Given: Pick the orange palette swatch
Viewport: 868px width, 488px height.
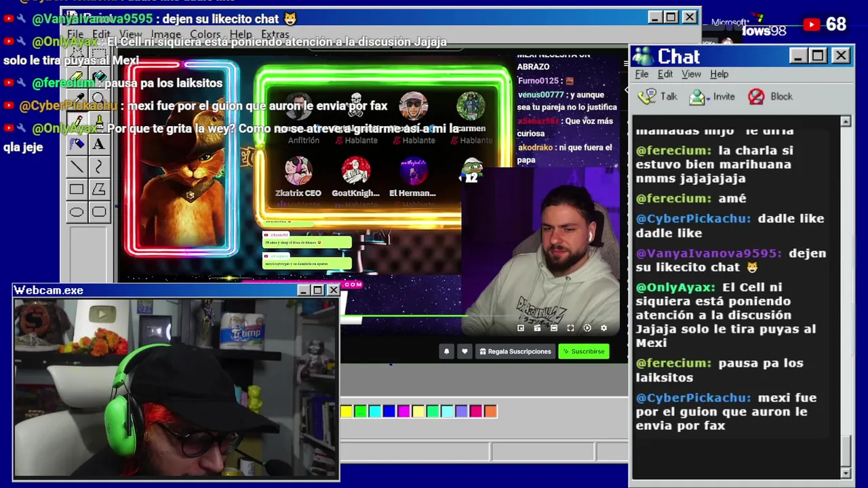Looking at the screenshot, I should [490, 411].
